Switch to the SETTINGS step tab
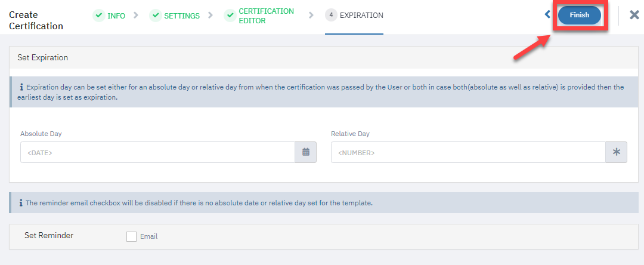 point(182,16)
